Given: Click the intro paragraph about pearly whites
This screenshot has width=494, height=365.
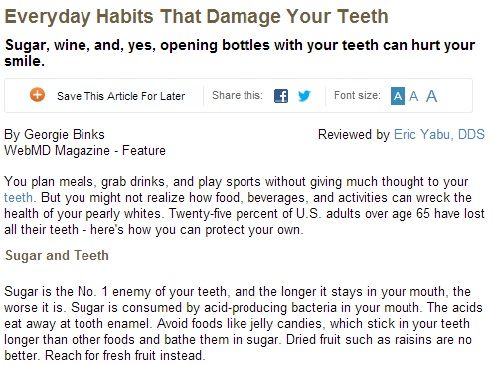Looking at the screenshot, I should 244,206.
